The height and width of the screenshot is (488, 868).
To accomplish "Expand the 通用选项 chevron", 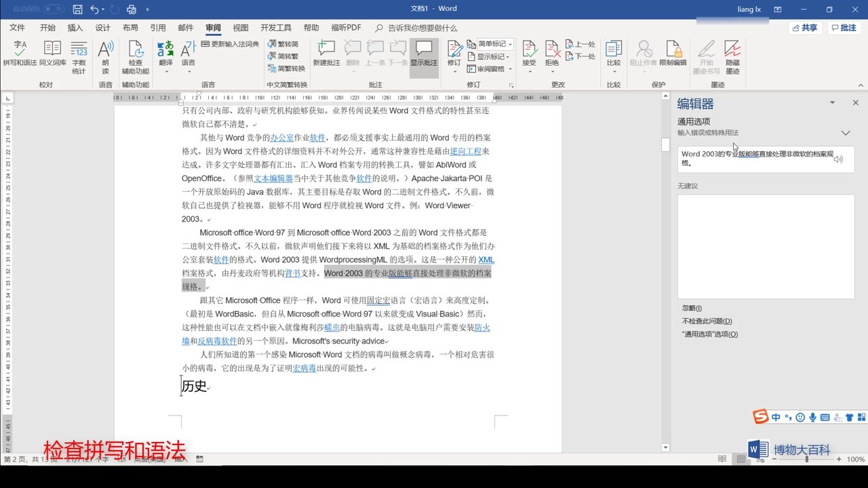I will point(846,133).
